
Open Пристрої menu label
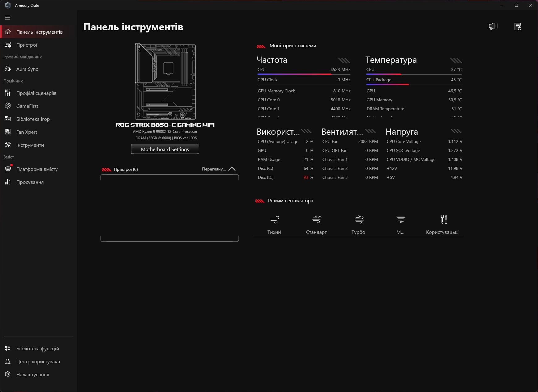pyautogui.click(x=27, y=45)
